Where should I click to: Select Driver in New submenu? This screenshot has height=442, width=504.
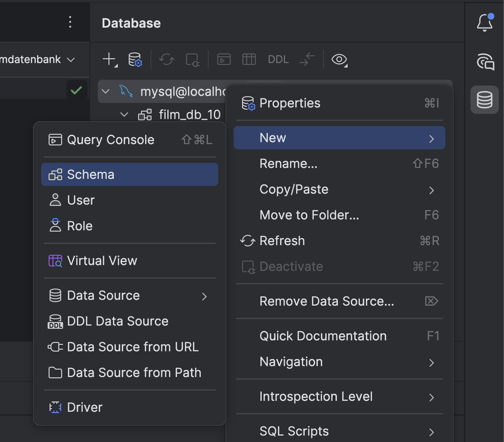[130, 407]
